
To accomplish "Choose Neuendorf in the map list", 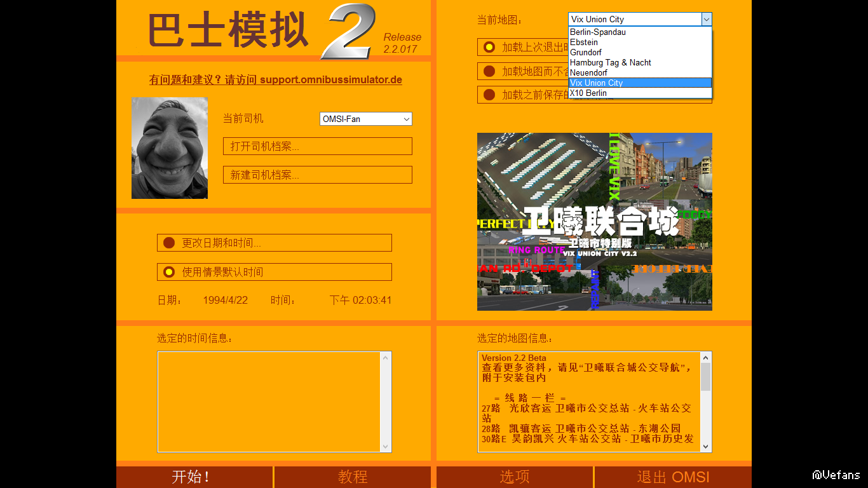I will (640, 72).
